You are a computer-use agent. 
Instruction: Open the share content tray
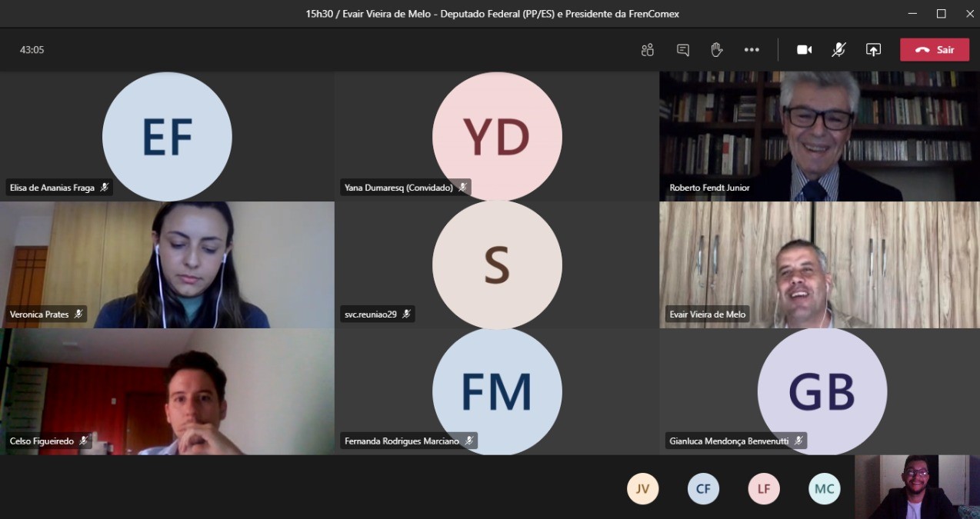click(873, 50)
